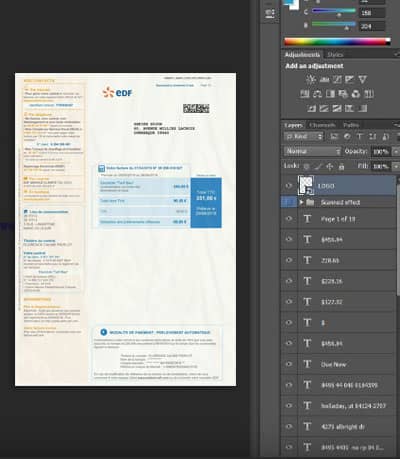Add a Vibrance adjustment
Viewport: 400px width, 459px height.
coord(362,79)
